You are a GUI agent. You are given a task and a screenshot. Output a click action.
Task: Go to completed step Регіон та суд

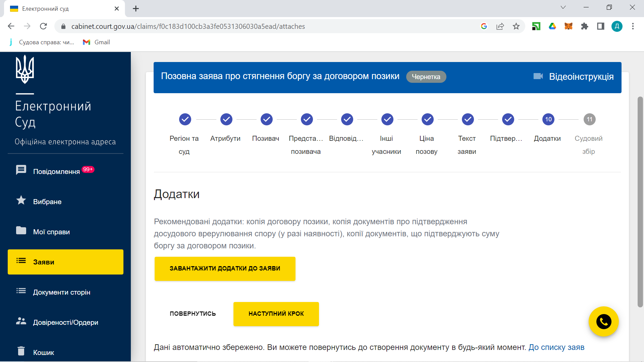click(185, 119)
